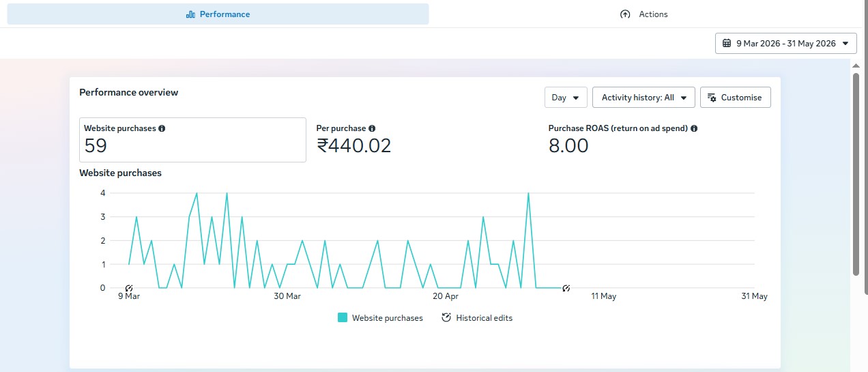This screenshot has height=372, width=868.
Task: Open the Actions tab
Action: (643, 14)
